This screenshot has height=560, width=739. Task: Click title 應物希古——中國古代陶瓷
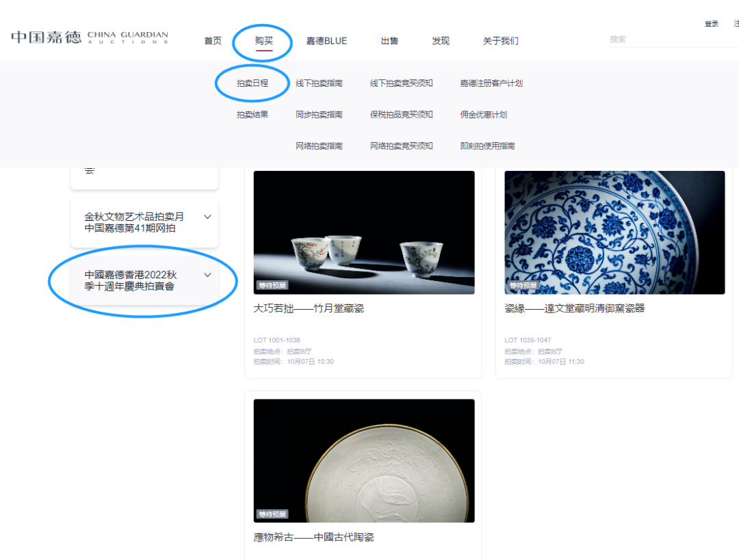click(x=313, y=537)
